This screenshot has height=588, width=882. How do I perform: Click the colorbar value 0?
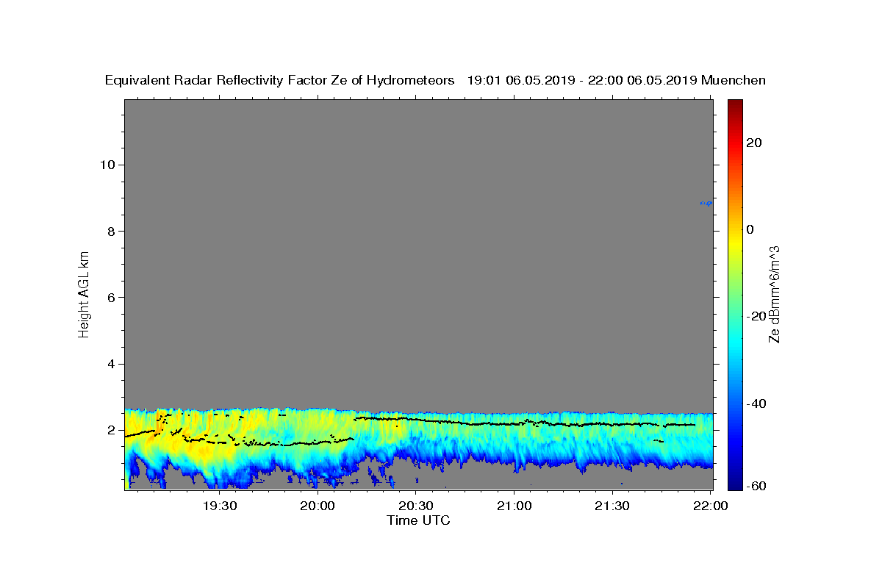[750, 229]
